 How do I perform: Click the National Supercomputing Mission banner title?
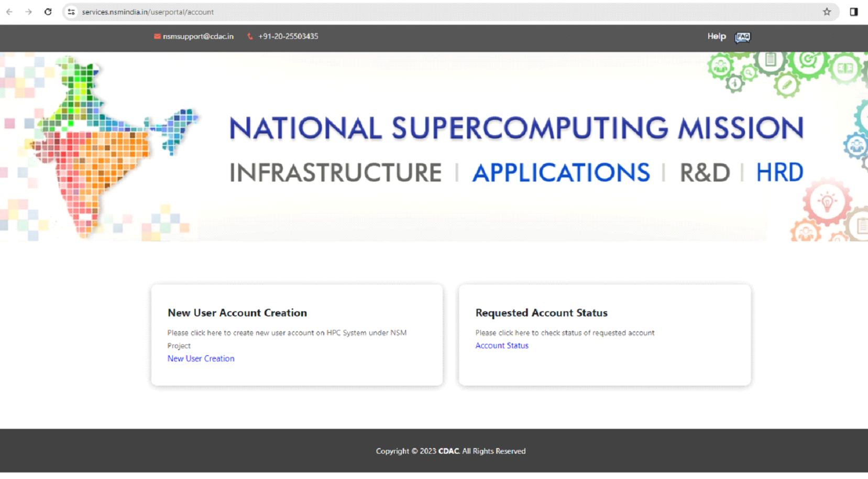point(516,128)
